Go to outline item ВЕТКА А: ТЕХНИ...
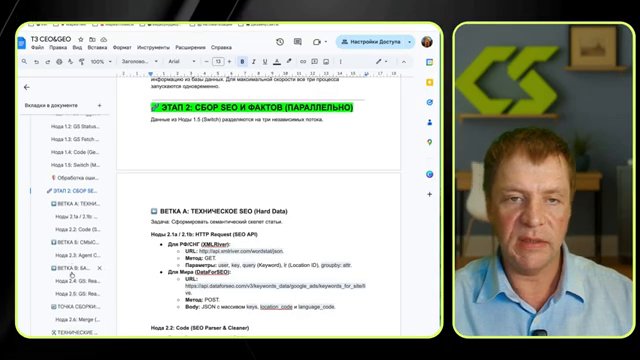Viewport: 640px width, 360px height. point(76,204)
